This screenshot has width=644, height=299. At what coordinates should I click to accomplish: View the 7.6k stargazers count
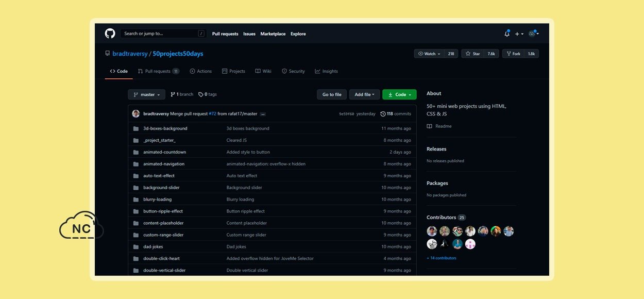tap(492, 54)
